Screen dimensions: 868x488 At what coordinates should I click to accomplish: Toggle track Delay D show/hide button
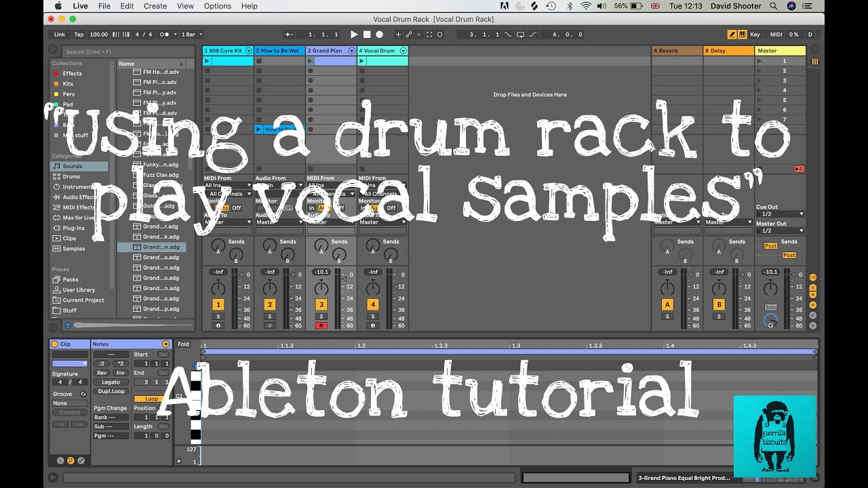coord(812,315)
